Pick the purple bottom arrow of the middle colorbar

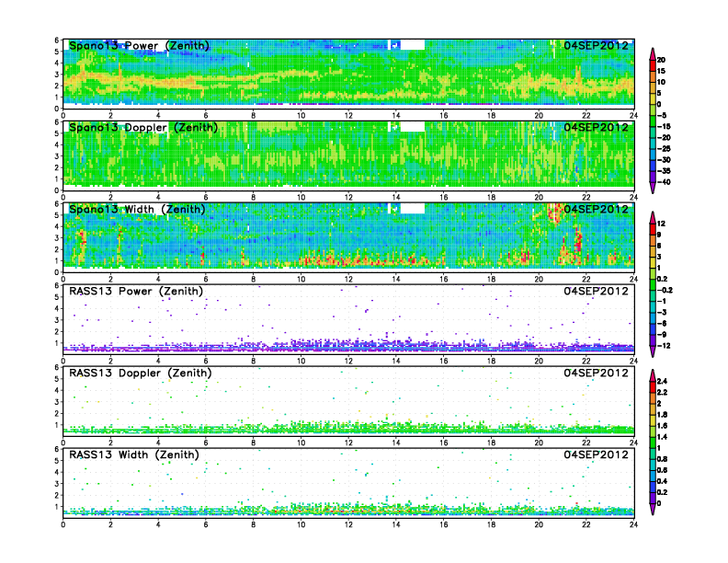coord(653,351)
